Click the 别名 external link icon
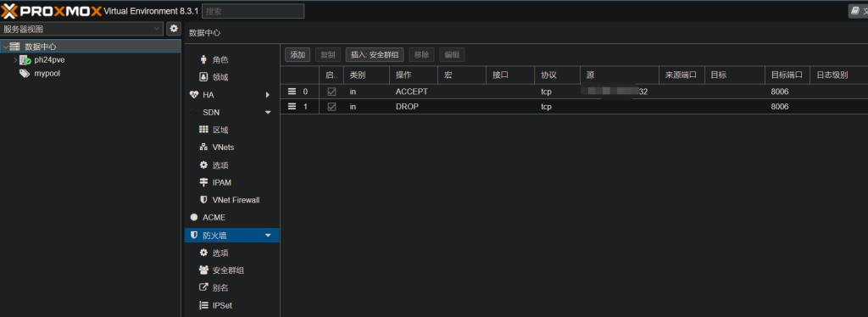This screenshot has height=317, width=868. (203, 287)
